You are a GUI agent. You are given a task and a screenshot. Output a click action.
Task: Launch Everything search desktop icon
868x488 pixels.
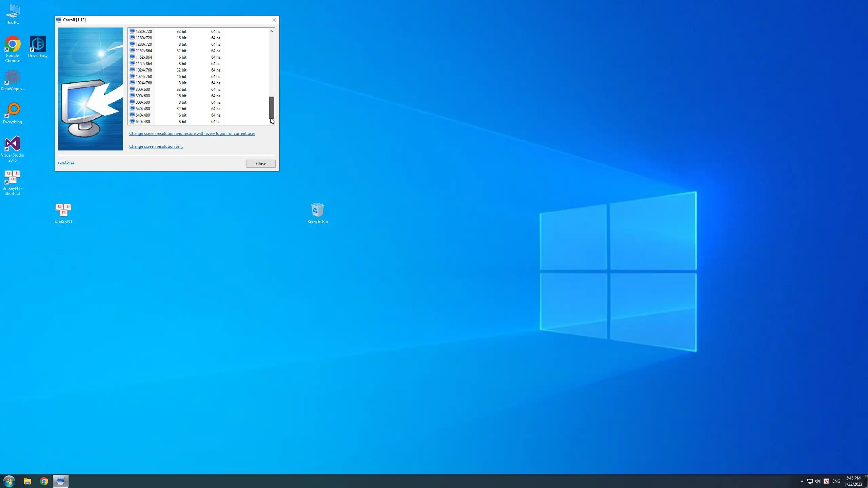point(13,111)
